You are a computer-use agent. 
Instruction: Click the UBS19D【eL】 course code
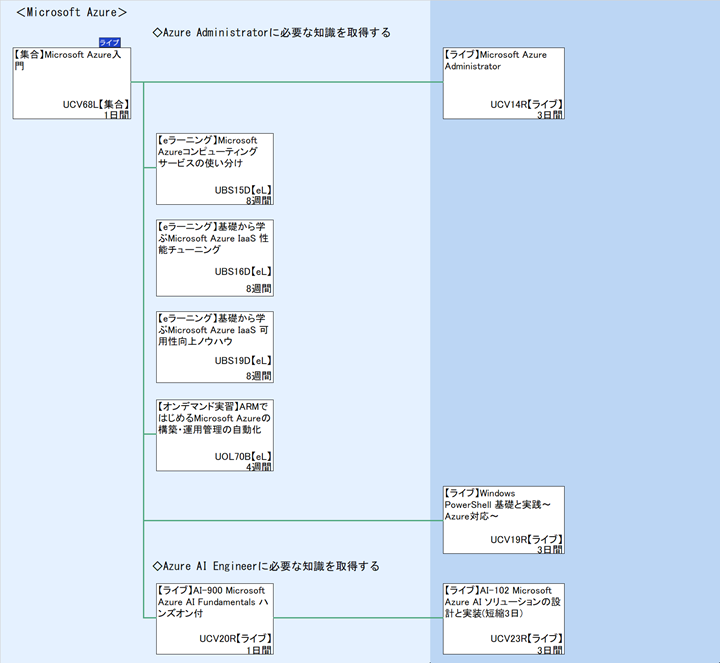coord(243,360)
